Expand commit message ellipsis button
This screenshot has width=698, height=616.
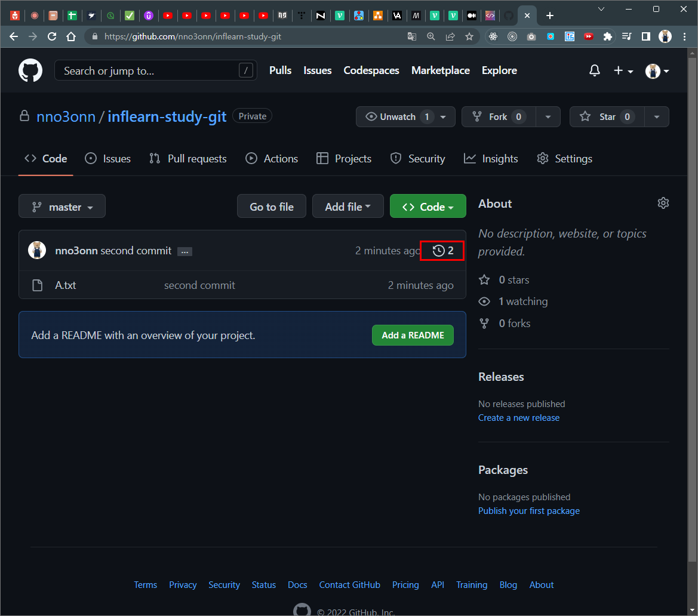click(185, 251)
